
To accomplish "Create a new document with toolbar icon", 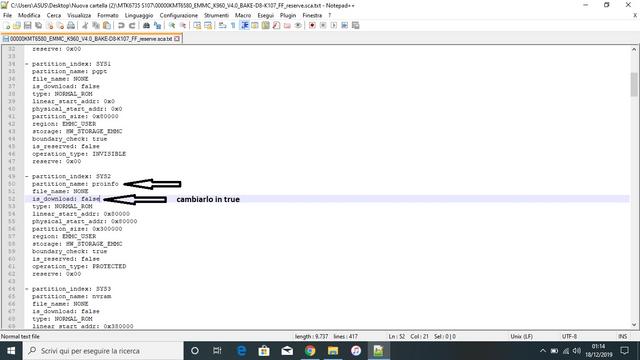I will (7, 25).
